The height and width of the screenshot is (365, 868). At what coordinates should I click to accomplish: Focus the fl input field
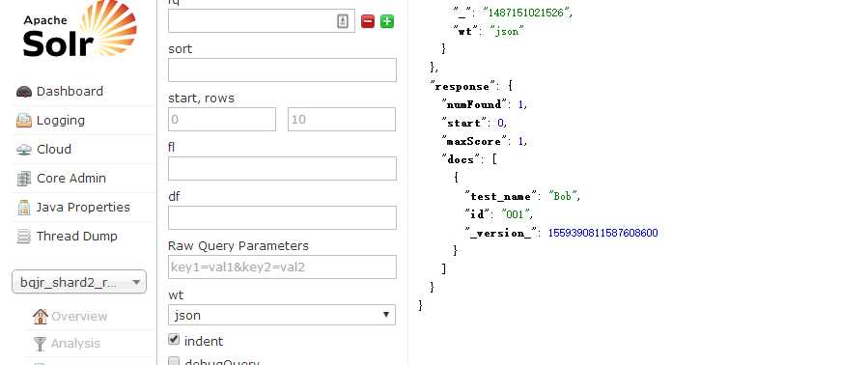click(282, 168)
